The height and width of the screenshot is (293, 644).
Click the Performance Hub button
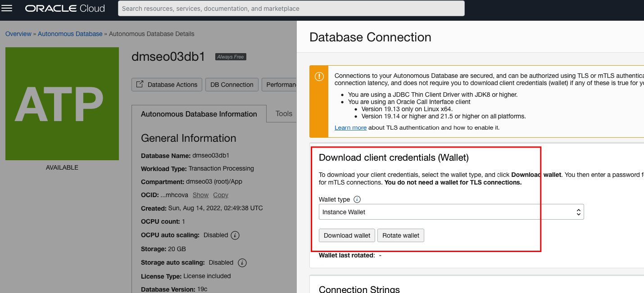click(x=280, y=85)
